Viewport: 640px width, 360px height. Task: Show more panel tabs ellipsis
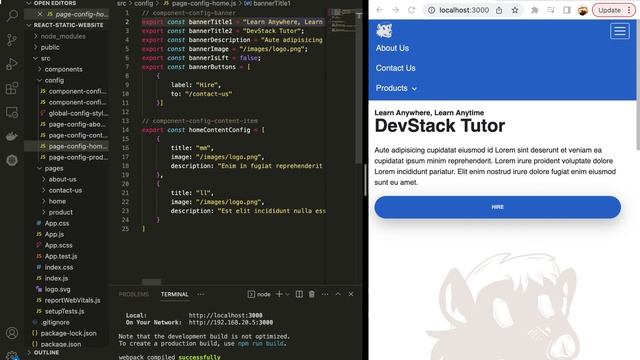click(x=201, y=294)
